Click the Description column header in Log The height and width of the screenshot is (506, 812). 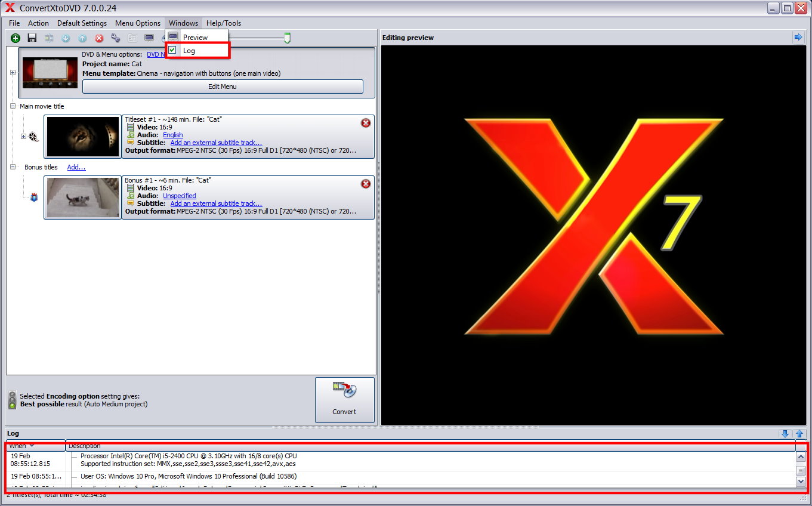point(430,446)
